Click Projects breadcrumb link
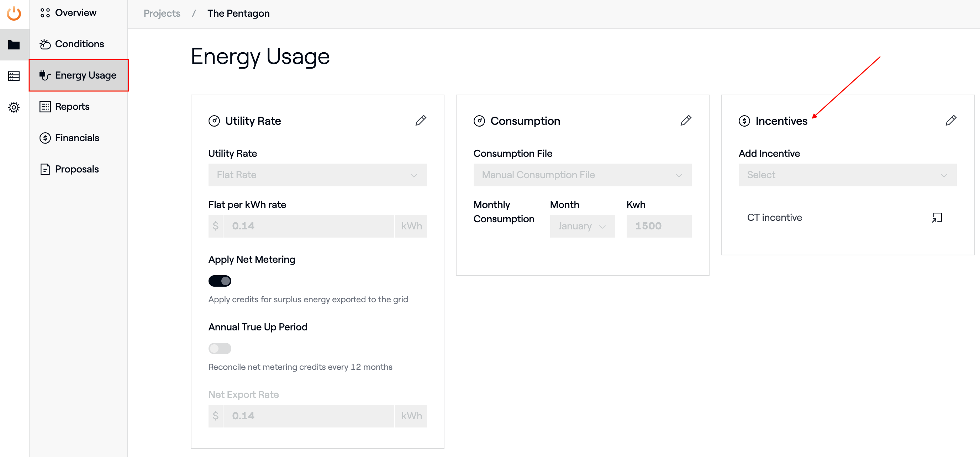This screenshot has width=980, height=457. (162, 14)
